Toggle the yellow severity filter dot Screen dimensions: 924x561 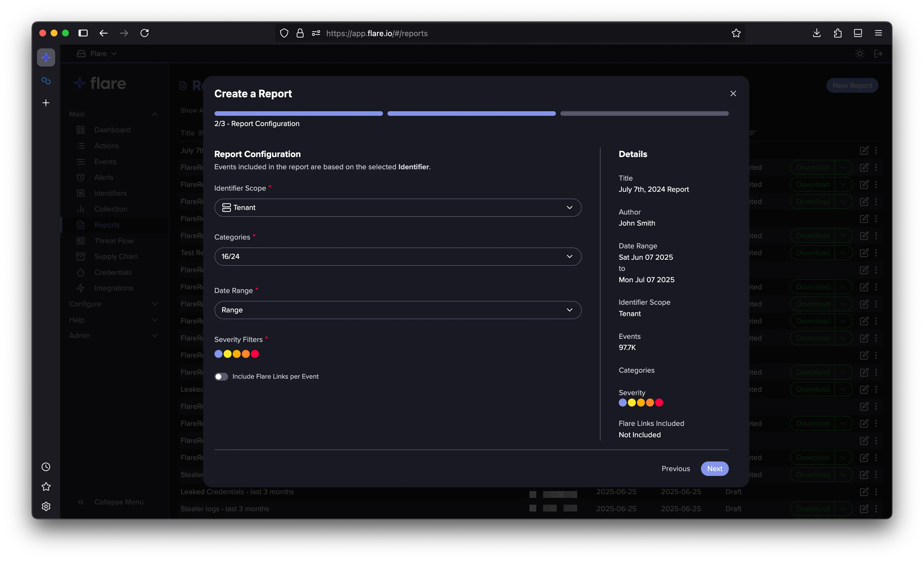tap(227, 354)
